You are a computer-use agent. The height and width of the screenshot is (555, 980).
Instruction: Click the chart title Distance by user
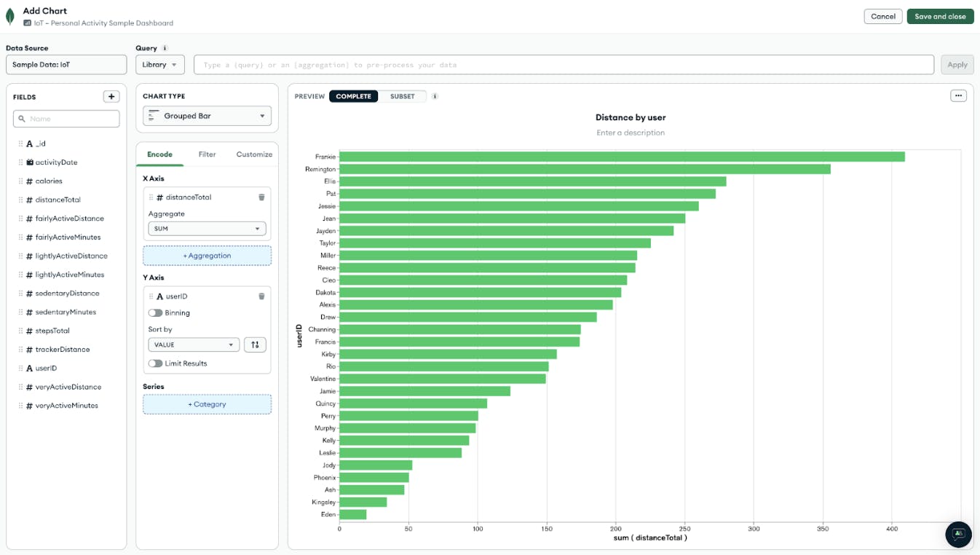pyautogui.click(x=631, y=117)
